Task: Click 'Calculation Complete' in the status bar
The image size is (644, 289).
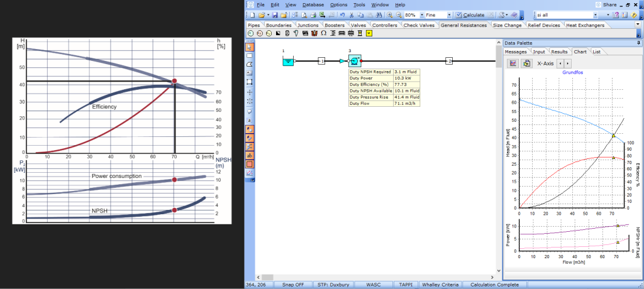Action: [494, 285]
